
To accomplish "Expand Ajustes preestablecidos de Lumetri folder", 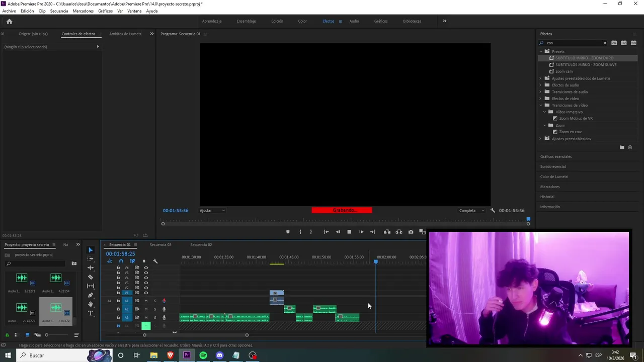I will point(541,78).
